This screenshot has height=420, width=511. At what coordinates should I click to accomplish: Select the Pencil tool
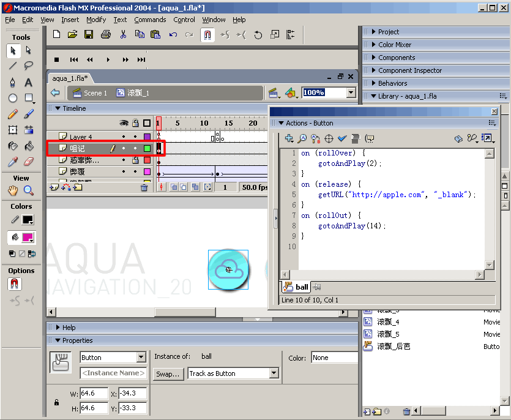13,114
